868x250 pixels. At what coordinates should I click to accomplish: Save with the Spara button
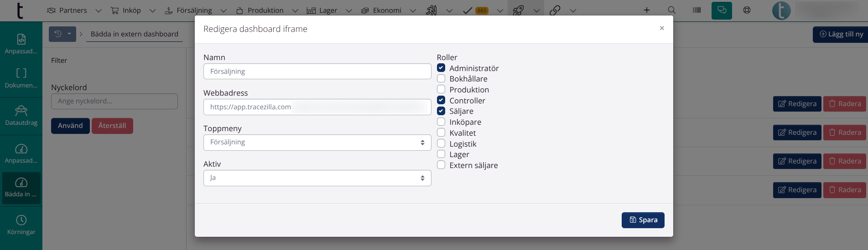643,220
